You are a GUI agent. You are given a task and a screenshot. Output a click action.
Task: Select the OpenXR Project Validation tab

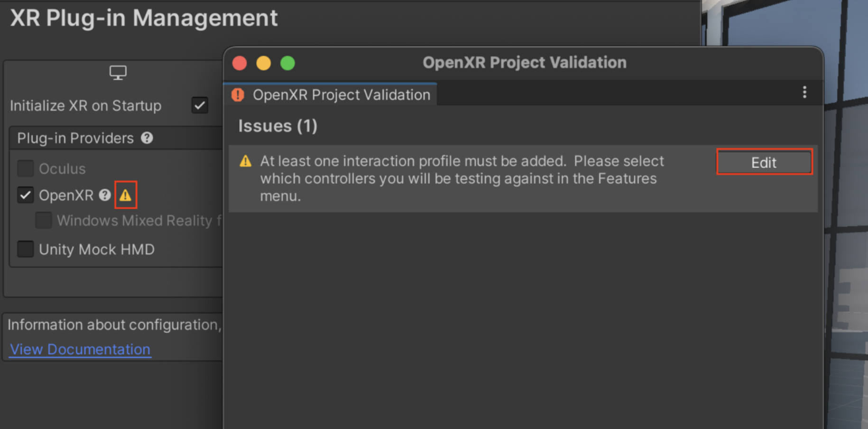pyautogui.click(x=341, y=95)
